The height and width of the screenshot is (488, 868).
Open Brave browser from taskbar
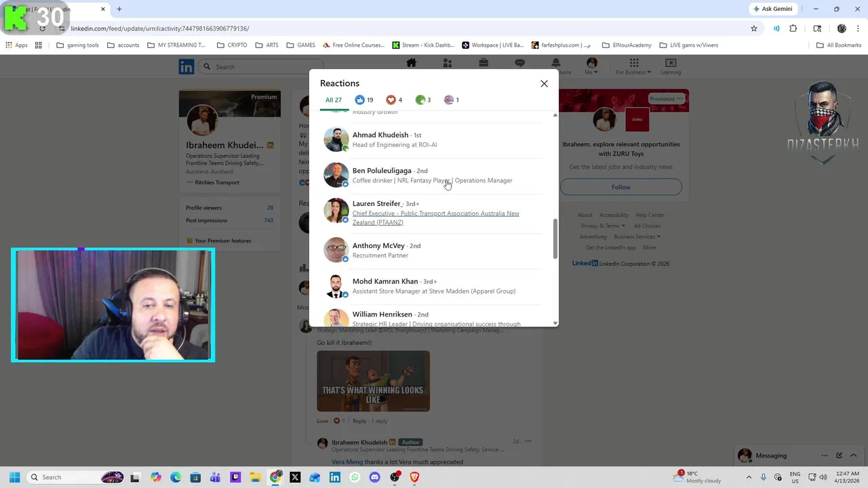pos(414,477)
